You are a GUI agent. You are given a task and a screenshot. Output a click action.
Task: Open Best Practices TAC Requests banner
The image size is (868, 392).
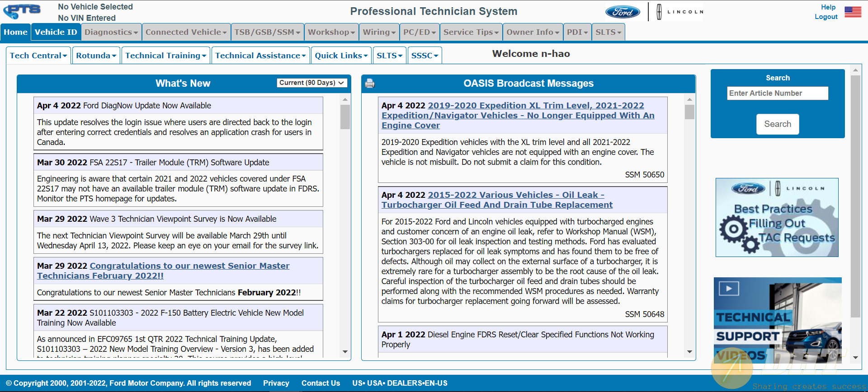(777, 217)
